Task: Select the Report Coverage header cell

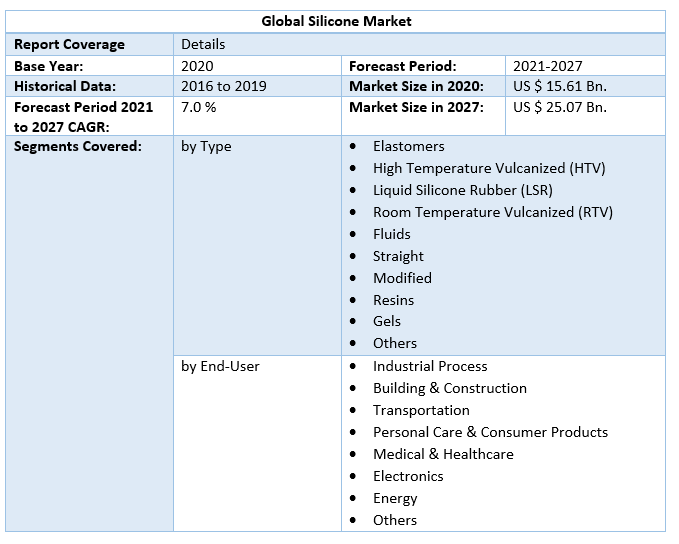Action: (x=69, y=44)
